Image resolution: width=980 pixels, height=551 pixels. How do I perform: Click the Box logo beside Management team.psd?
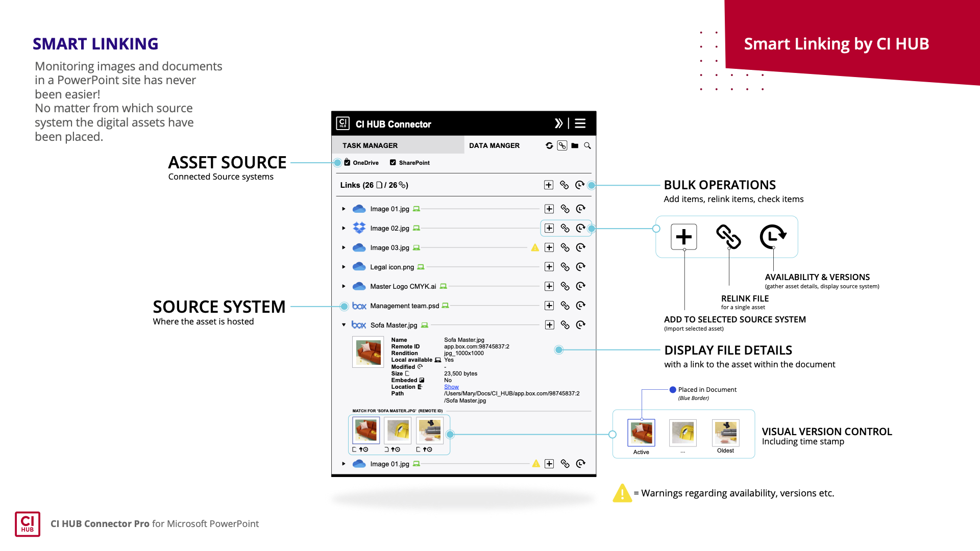(x=359, y=306)
